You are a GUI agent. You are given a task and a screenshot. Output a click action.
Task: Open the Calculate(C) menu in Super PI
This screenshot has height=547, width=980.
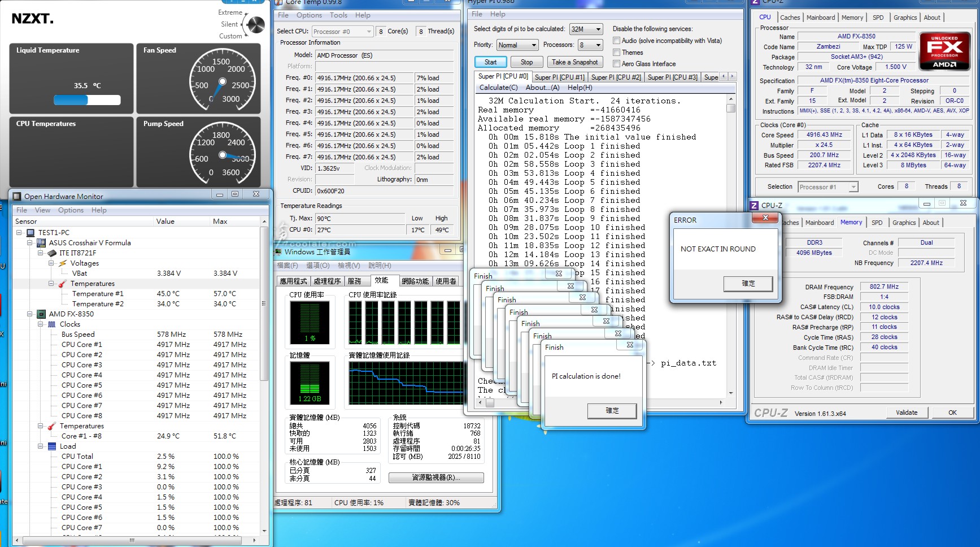[x=498, y=88]
